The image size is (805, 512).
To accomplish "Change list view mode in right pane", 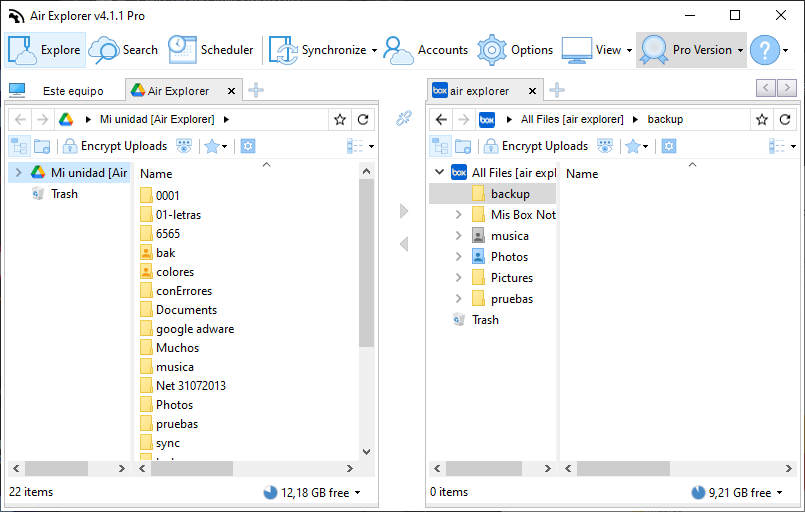I will [782, 146].
